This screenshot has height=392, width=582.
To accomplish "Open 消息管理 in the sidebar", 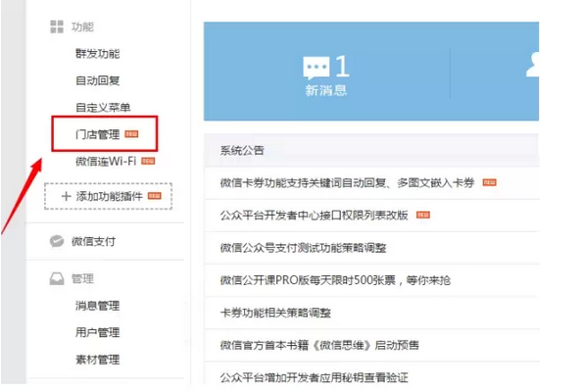I will tap(98, 306).
